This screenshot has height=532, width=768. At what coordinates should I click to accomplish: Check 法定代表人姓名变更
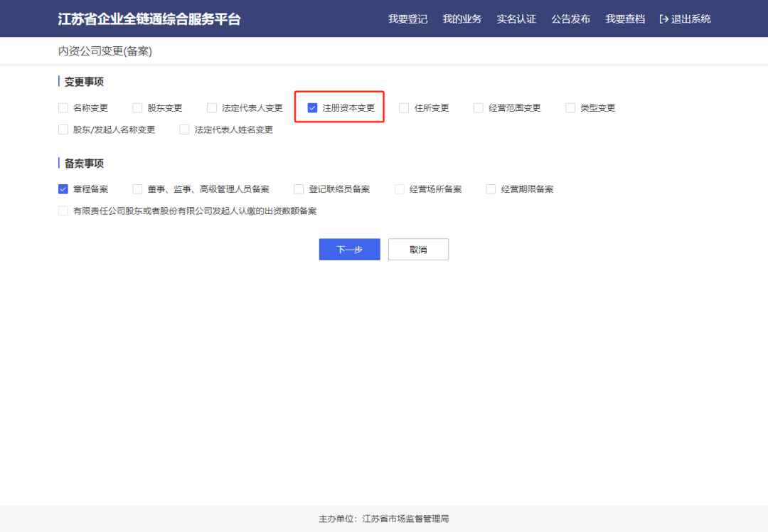(183, 129)
